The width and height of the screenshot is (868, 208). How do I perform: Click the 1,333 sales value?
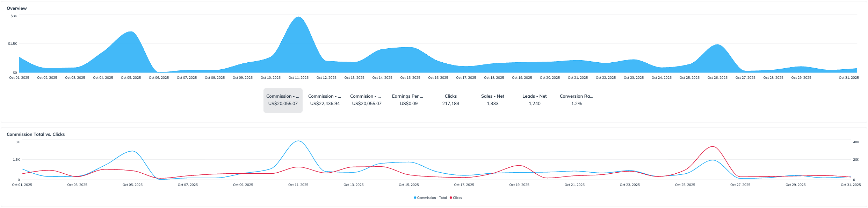(493, 104)
